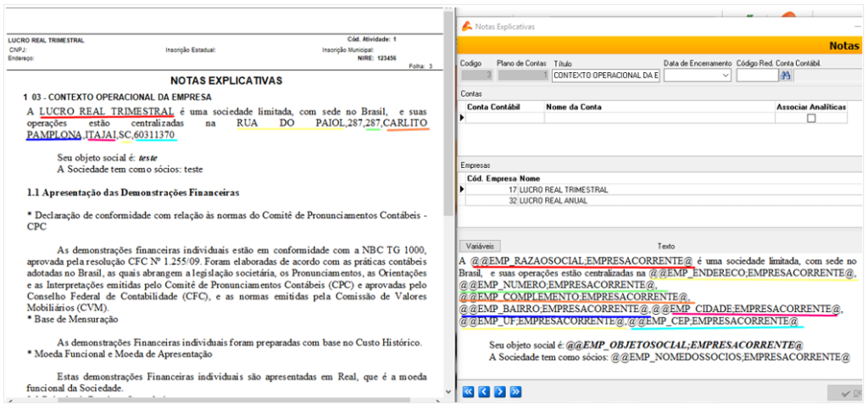The width and height of the screenshot is (868, 408).
Task: Click the @@EMP_NOMEDOSSOCIOS variable in text
Action: 730,358
